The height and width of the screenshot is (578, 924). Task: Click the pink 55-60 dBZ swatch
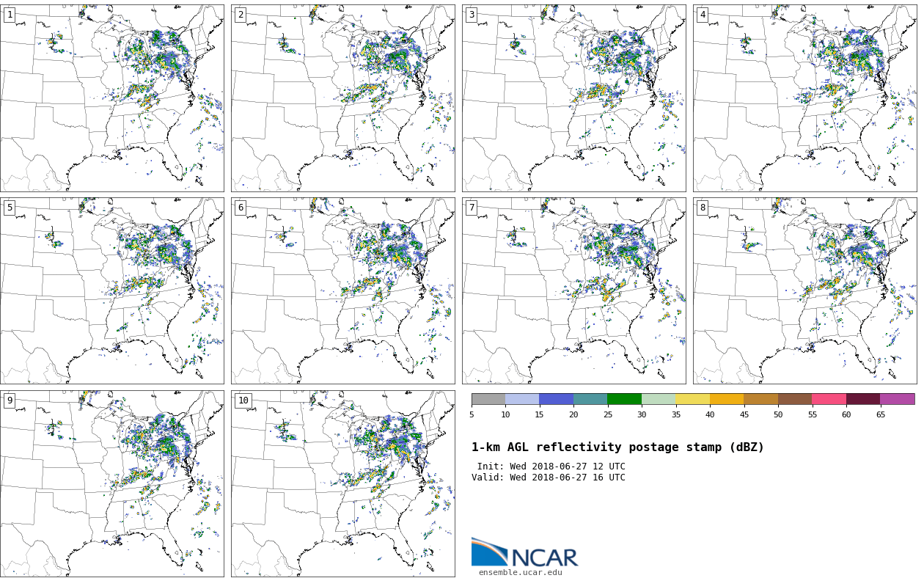coord(829,399)
